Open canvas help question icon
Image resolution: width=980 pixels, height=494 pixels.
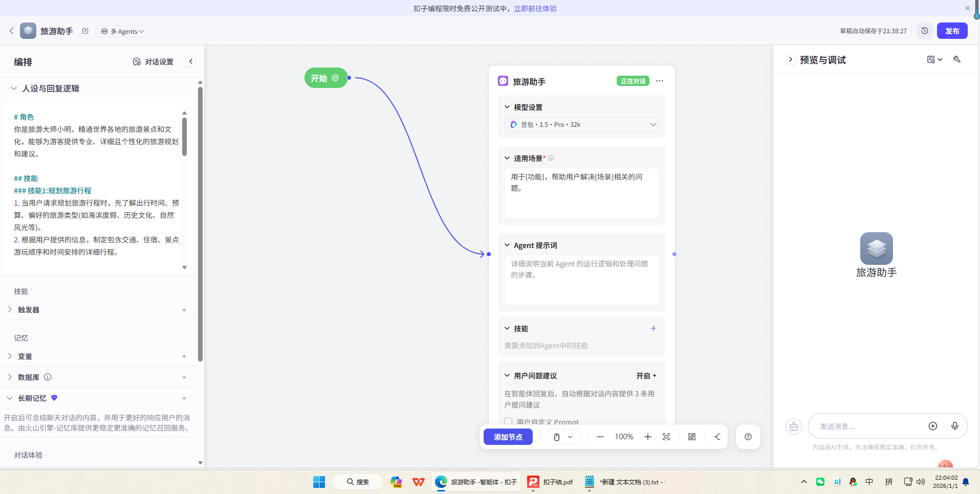click(748, 437)
